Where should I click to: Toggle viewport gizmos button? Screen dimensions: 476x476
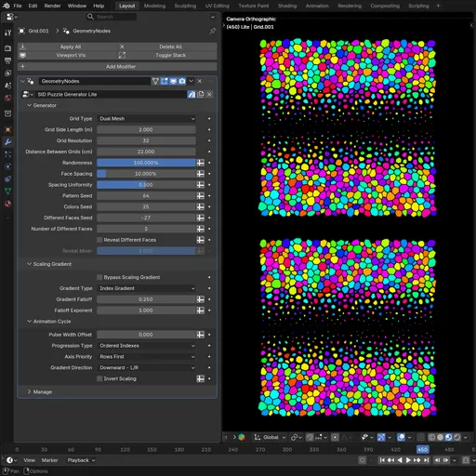point(381,437)
